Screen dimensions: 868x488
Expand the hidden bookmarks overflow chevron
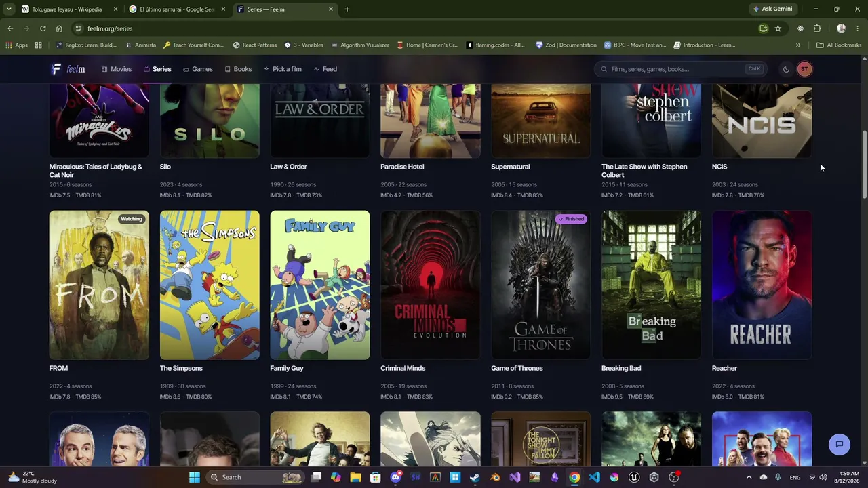click(798, 45)
